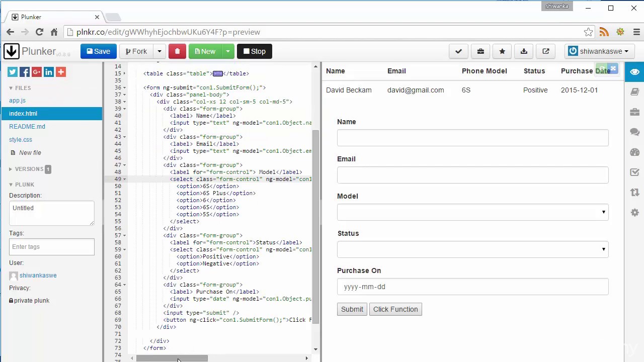The image size is (644, 362).
Task: Stop the preview with Stop button
Action: tap(255, 51)
